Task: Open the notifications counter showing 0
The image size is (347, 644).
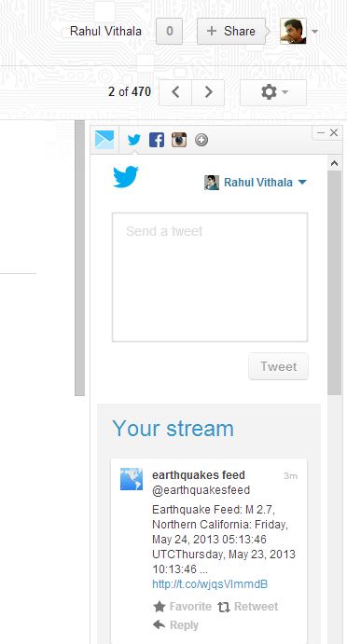Action: (x=170, y=31)
